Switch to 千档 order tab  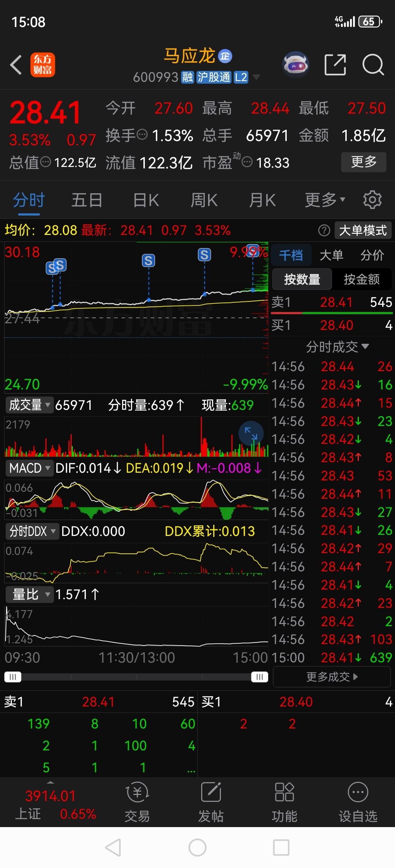coord(291,255)
